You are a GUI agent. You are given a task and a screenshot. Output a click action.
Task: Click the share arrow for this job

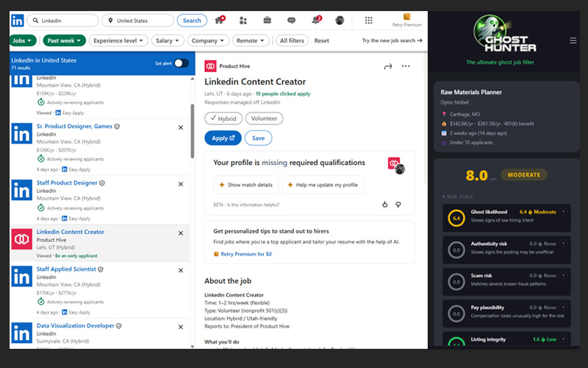coord(388,67)
